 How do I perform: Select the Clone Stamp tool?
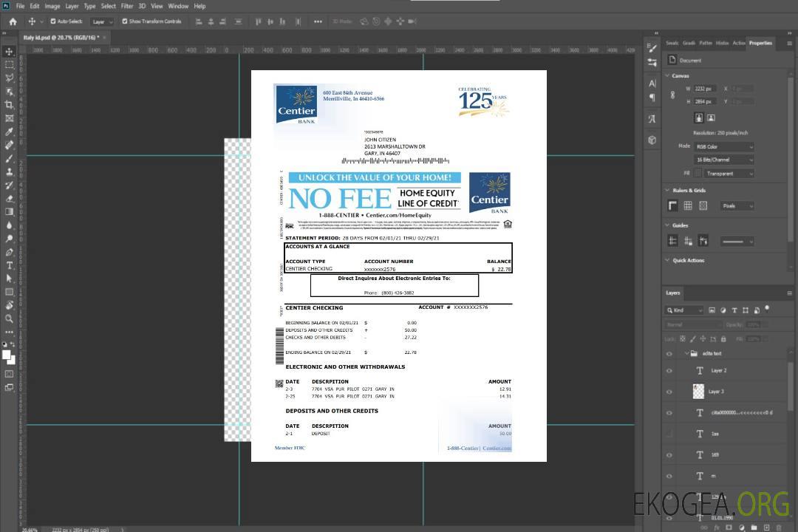(x=9, y=171)
